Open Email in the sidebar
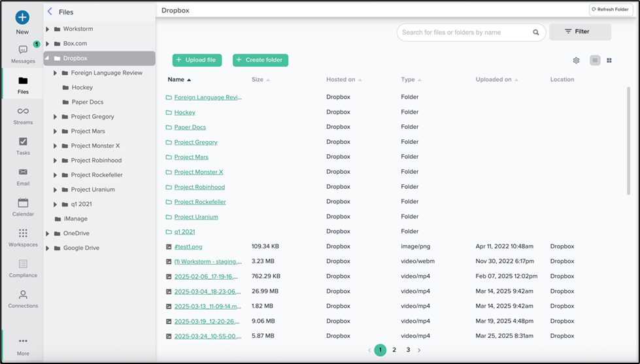The width and height of the screenshot is (640, 364). tap(23, 176)
